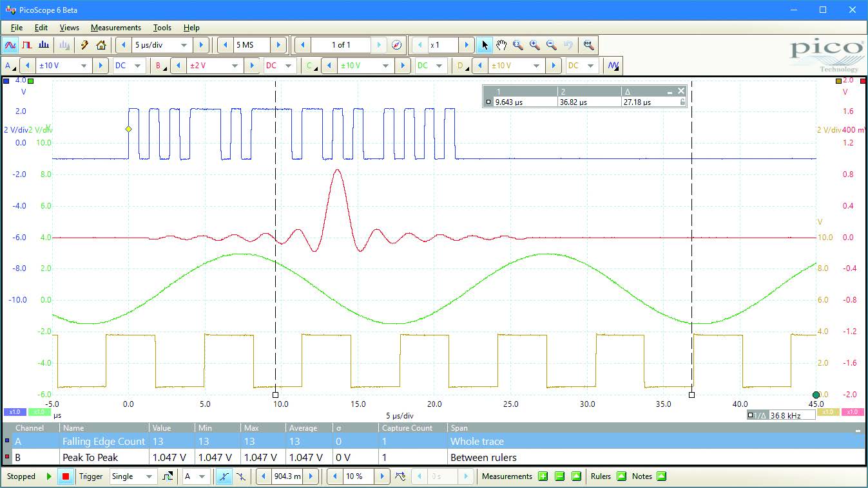Open Spectrum mode icon
The width and height of the screenshot is (868, 488).
(x=44, y=45)
